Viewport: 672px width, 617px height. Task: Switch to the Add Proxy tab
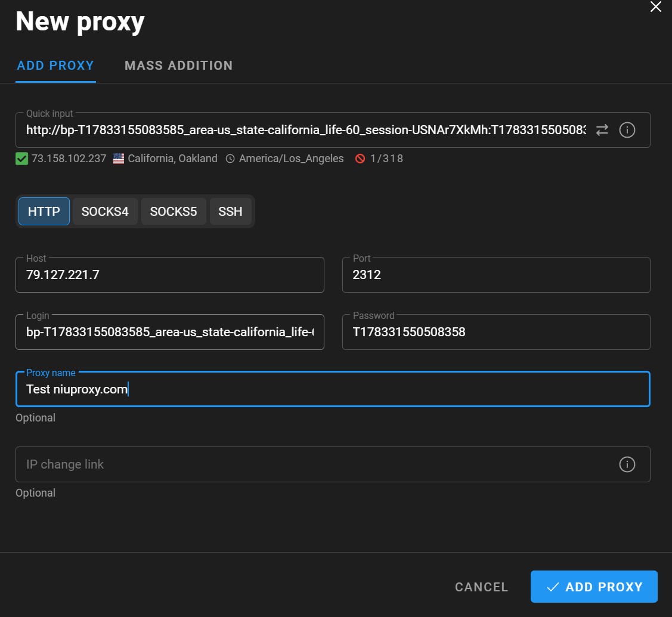coord(55,66)
